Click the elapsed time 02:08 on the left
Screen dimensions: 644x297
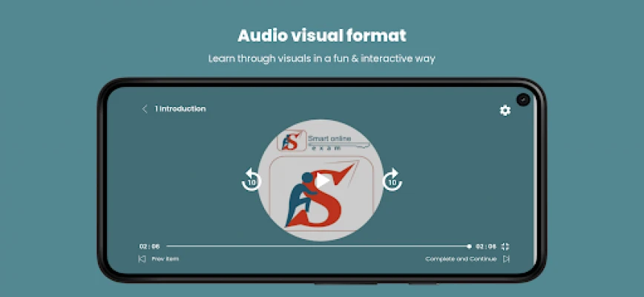[x=150, y=247]
